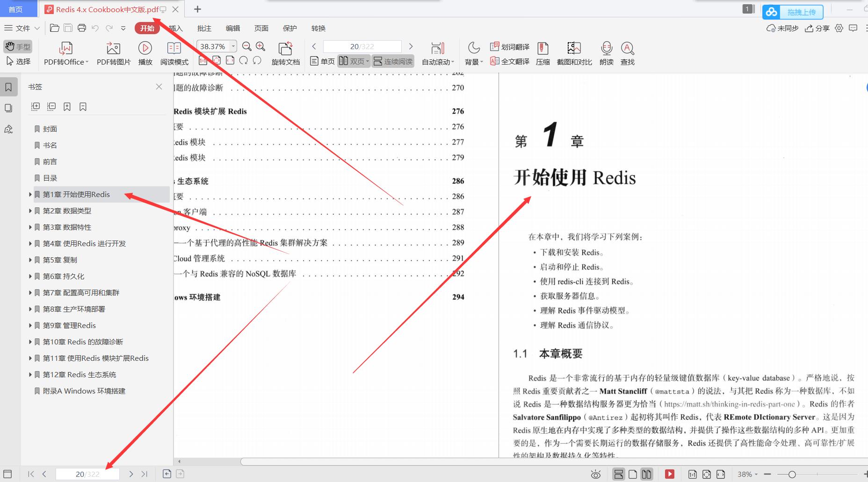
Task: Open the 保护 ribbon tab
Action: click(x=290, y=28)
